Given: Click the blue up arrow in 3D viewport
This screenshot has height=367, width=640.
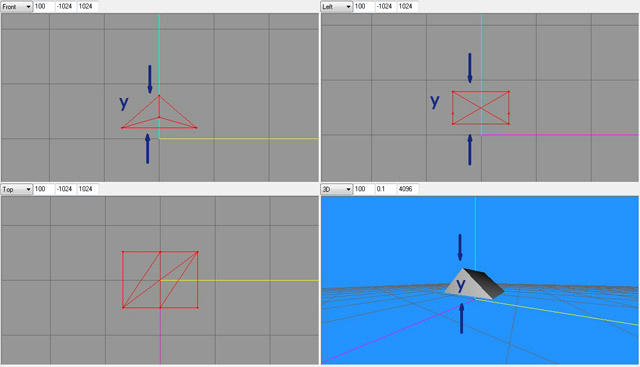Looking at the screenshot, I should click(x=462, y=318).
